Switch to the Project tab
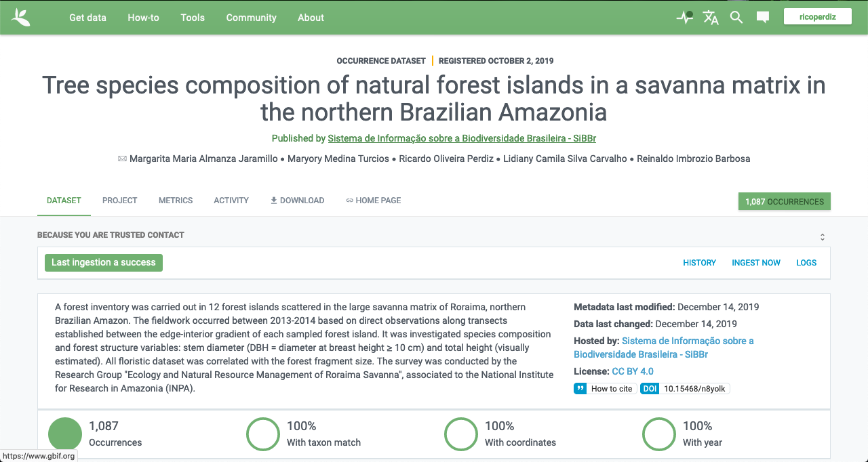This screenshot has height=462, width=868. click(x=119, y=201)
